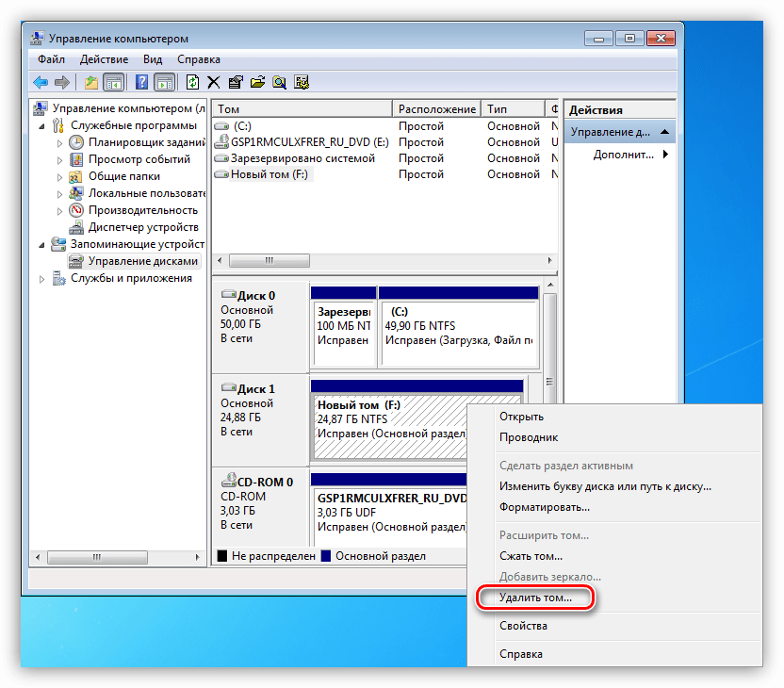Image resolution: width=784 pixels, height=688 pixels.
Task: Click the Том column header
Action: [x=302, y=109]
